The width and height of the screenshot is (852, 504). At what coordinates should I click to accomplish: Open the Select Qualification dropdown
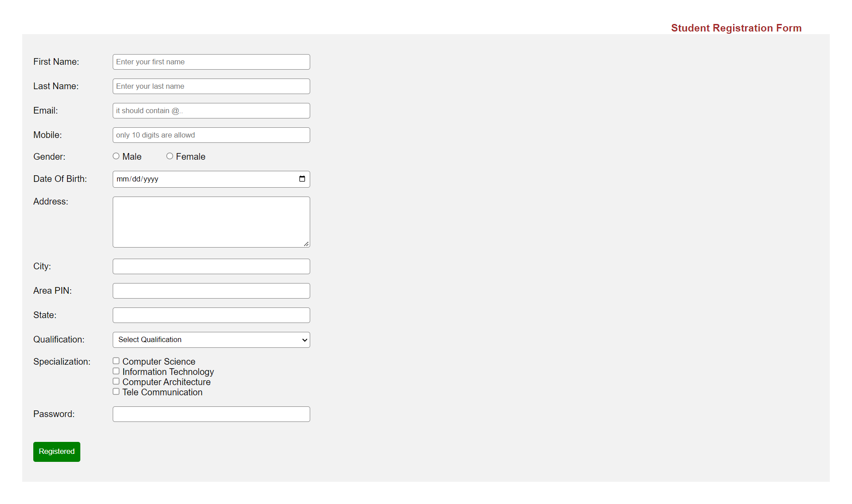click(x=211, y=340)
